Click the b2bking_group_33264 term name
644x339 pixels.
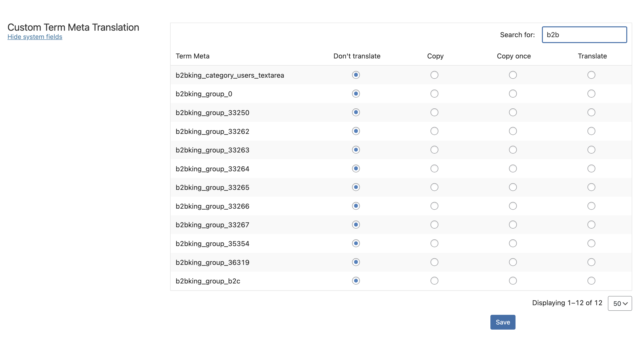pyautogui.click(x=212, y=169)
